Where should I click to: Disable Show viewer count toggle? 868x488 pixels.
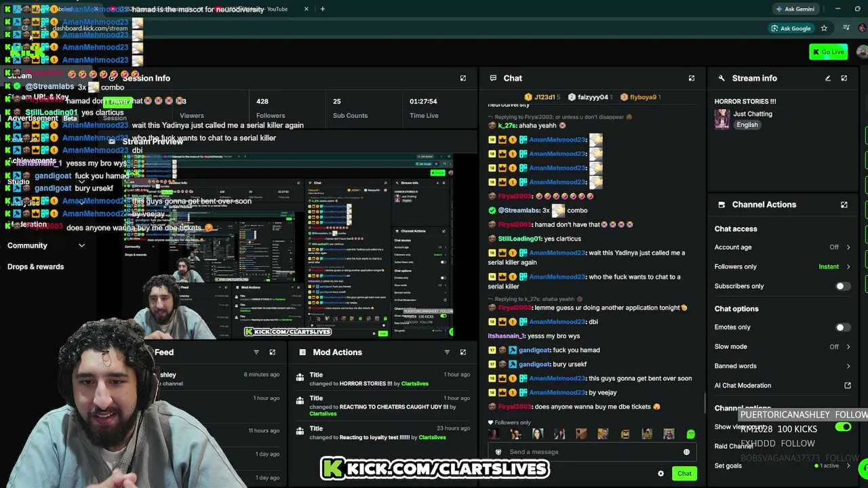pyautogui.click(x=843, y=427)
